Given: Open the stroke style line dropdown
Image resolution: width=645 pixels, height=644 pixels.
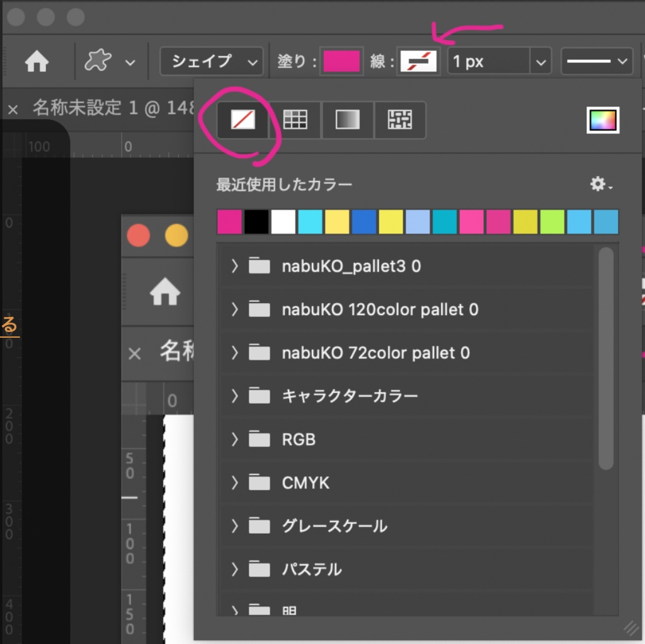Looking at the screenshot, I should coord(596,60).
